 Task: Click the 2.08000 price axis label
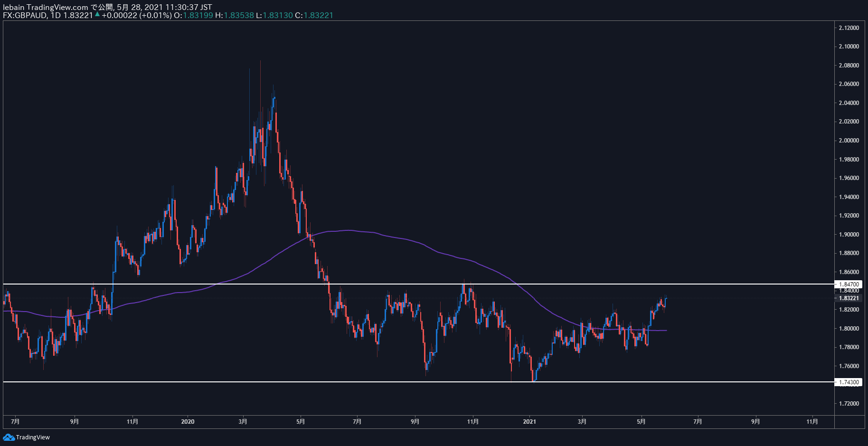[x=849, y=66]
